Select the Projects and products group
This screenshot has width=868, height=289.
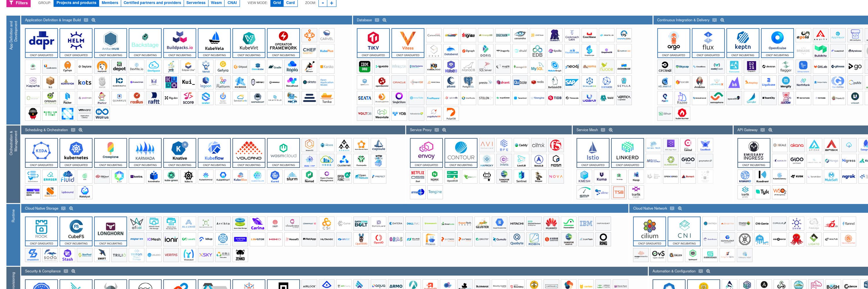(76, 3)
